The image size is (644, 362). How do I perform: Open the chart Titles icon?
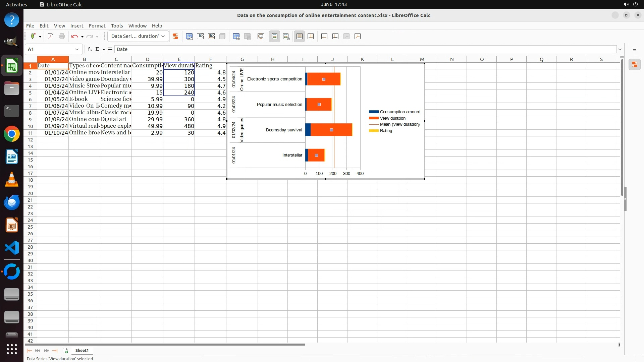click(x=261, y=36)
